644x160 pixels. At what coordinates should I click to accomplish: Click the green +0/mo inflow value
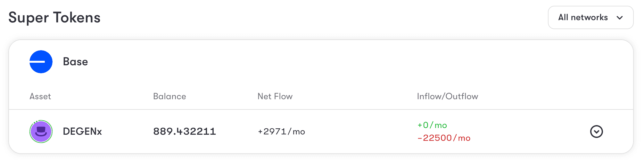coord(432,125)
